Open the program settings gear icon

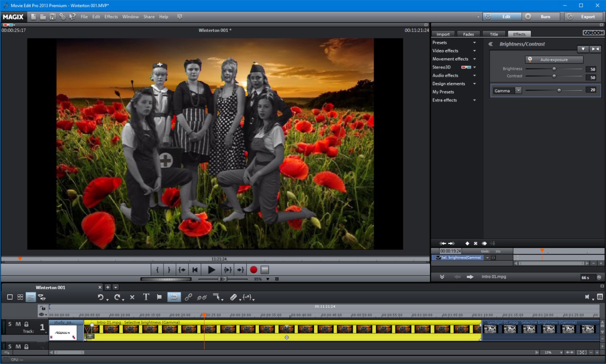(x=63, y=17)
